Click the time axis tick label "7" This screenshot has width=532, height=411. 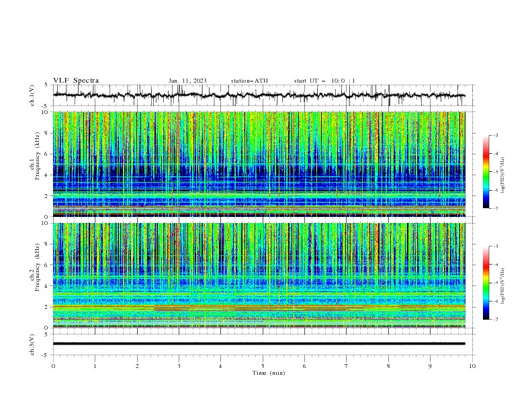coord(347,366)
